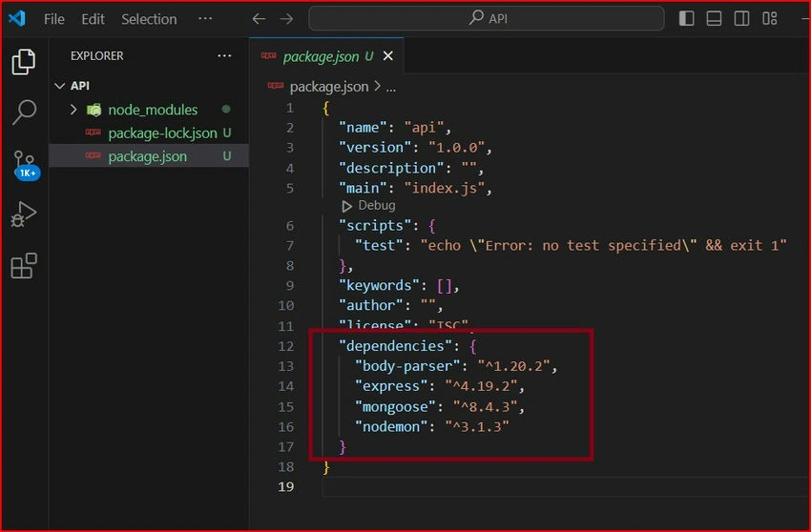Click the "^3.1.3" nodemon version
811x532 pixels.
click(477, 427)
